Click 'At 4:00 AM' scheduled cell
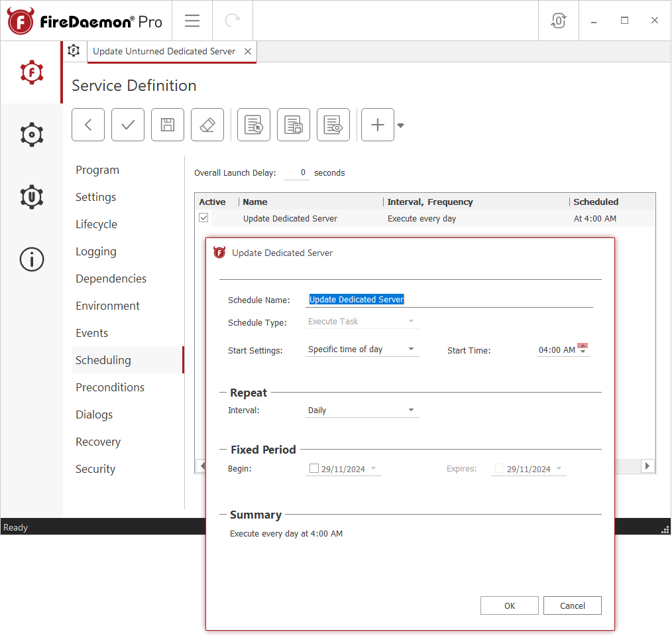 point(595,218)
